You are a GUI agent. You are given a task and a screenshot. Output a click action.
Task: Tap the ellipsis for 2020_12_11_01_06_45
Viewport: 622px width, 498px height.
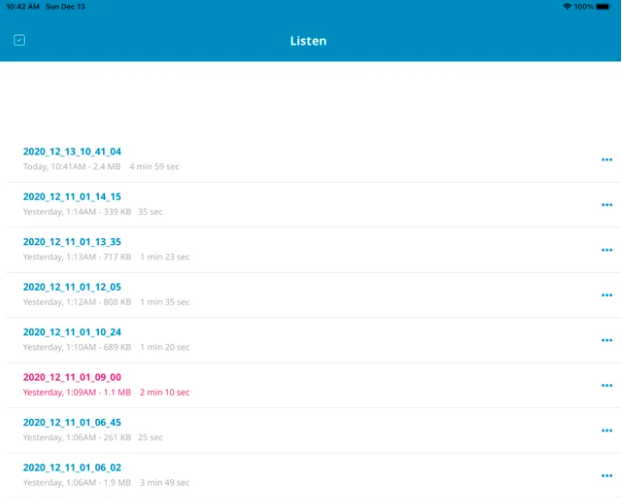[x=606, y=430]
